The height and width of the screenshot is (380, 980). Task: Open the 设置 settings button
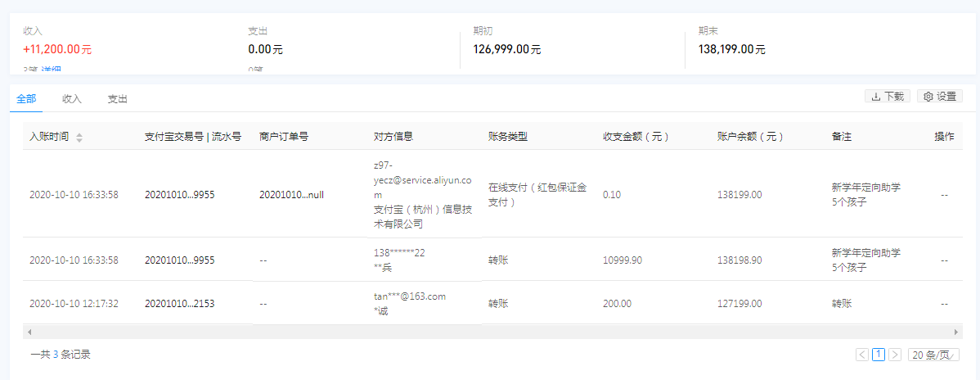point(939,97)
